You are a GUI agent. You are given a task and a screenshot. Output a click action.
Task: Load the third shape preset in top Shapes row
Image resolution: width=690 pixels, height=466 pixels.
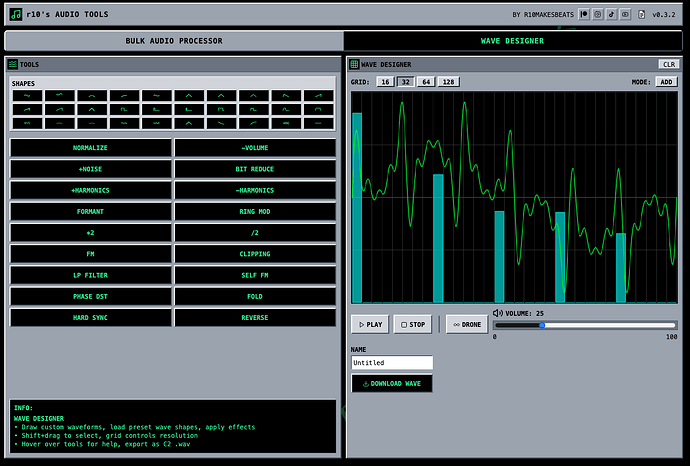[92, 95]
